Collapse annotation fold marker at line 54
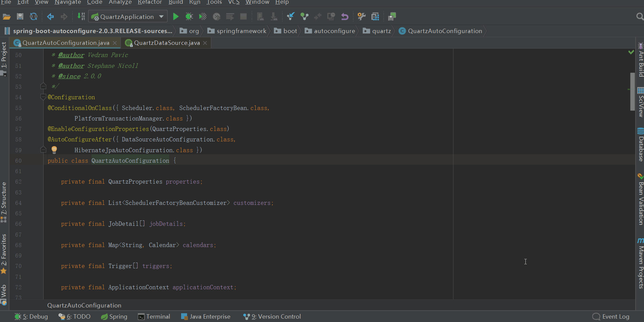This screenshot has width=644, height=322. tap(43, 97)
